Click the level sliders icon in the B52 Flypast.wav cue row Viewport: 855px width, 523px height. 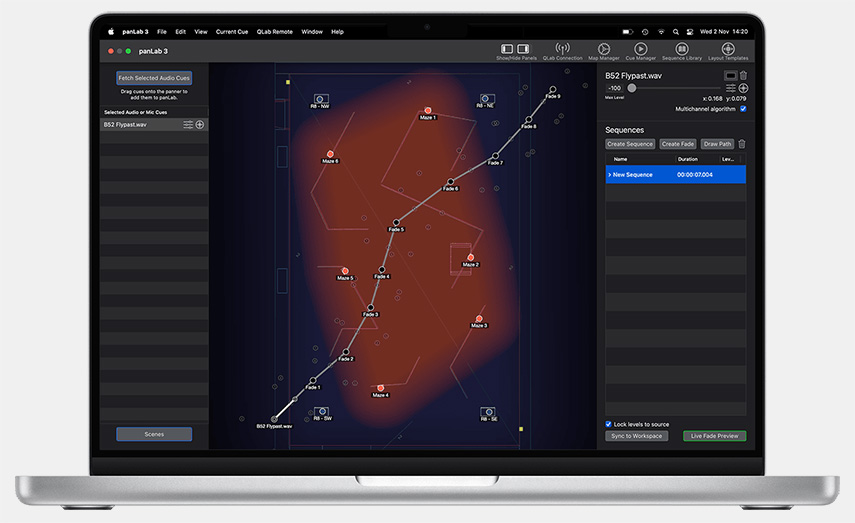[x=188, y=125]
